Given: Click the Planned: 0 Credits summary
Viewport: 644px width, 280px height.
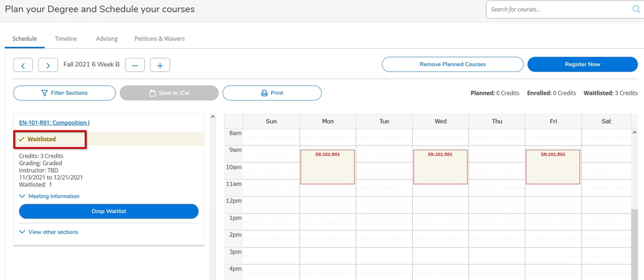Looking at the screenshot, I should [495, 93].
